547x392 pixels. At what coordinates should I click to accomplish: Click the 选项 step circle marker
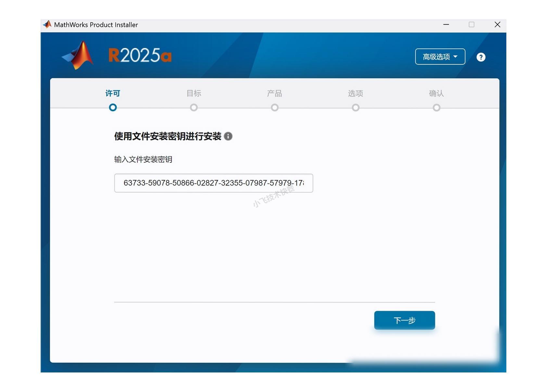click(355, 107)
